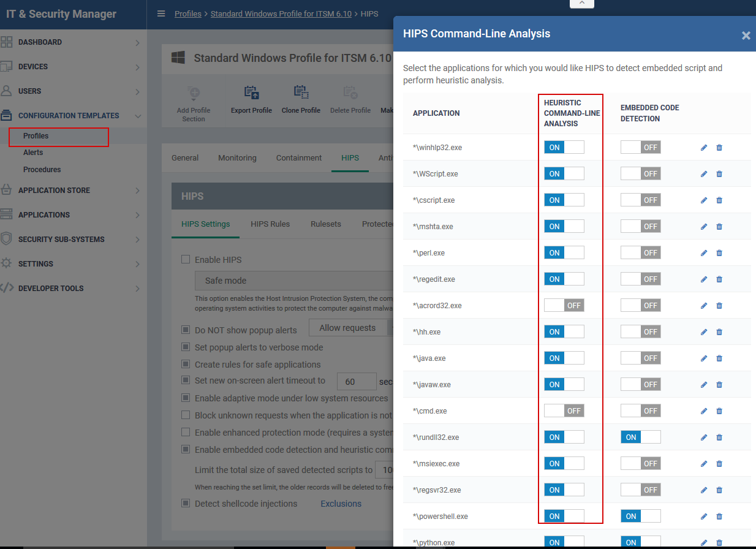Open Profiles under Configuration Templates
The width and height of the screenshot is (756, 549).
pos(36,136)
